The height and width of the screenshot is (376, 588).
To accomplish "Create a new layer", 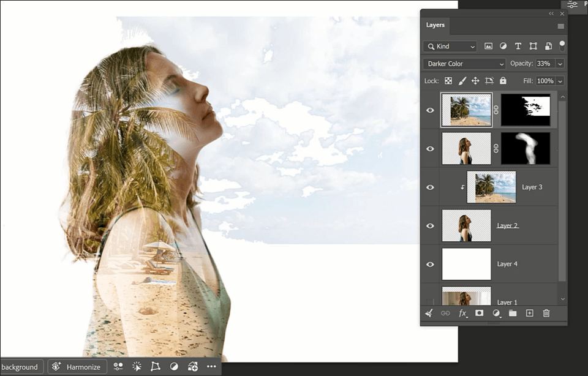I will (x=529, y=313).
